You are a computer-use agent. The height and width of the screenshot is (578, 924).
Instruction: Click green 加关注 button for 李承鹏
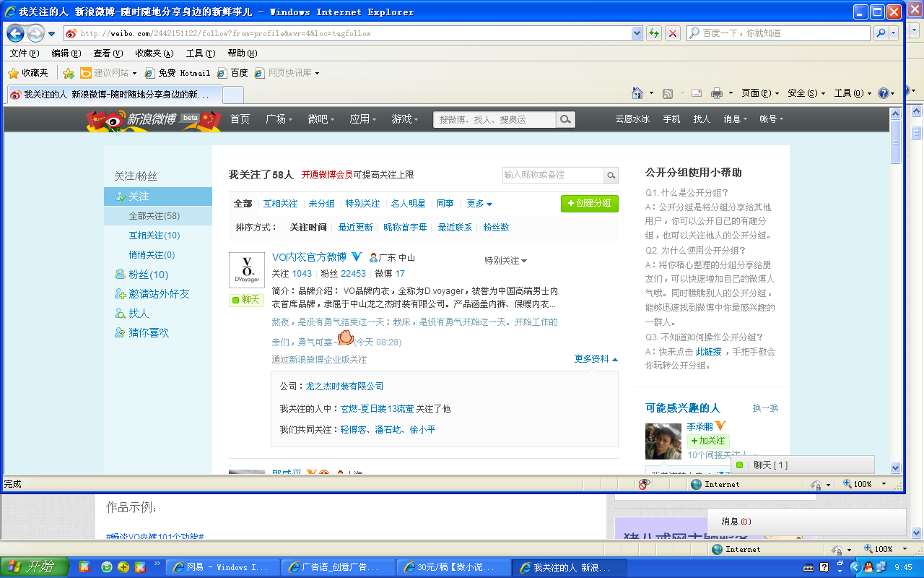point(707,441)
